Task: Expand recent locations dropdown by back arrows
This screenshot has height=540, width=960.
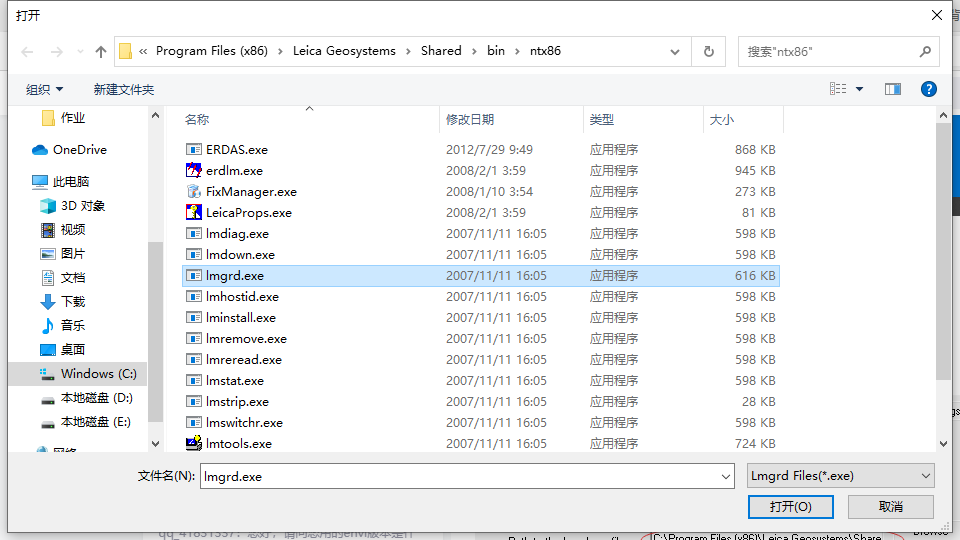Action: [80, 52]
